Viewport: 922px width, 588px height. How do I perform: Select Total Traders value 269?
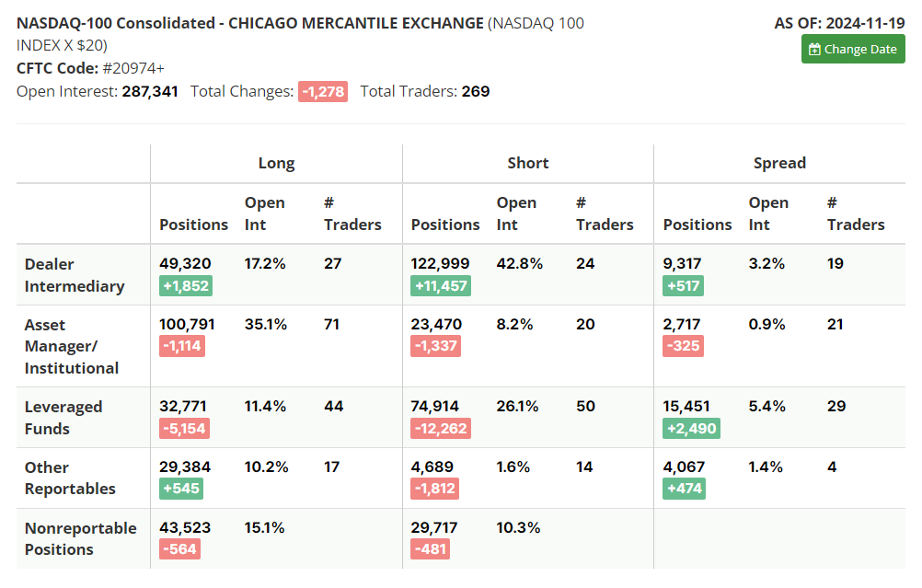(x=476, y=92)
